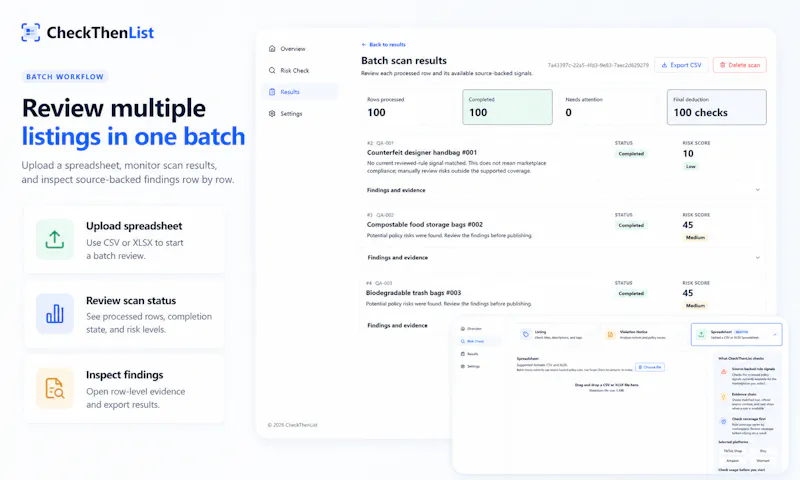Click the Overview icon in the small upload window
800x480 pixels.
click(463, 329)
